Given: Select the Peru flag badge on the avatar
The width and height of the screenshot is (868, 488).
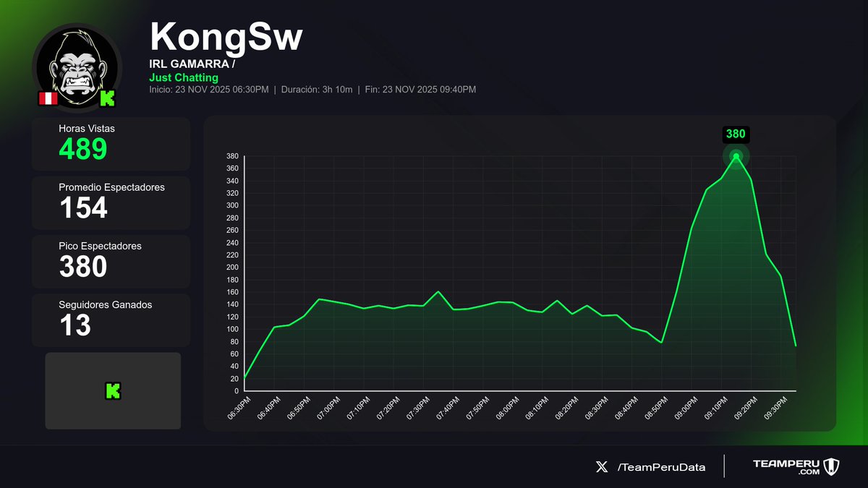Looking at the screenshot, I should [47, 99].
